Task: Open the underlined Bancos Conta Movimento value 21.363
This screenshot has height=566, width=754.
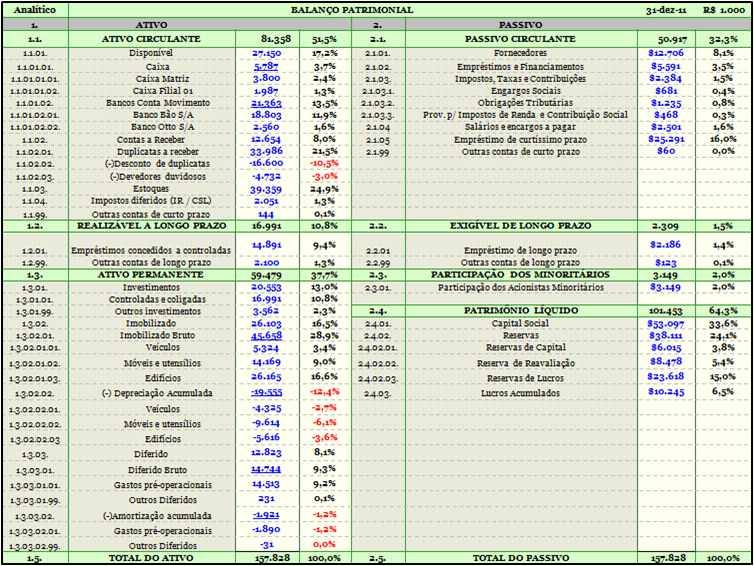Action: point(266,103)
